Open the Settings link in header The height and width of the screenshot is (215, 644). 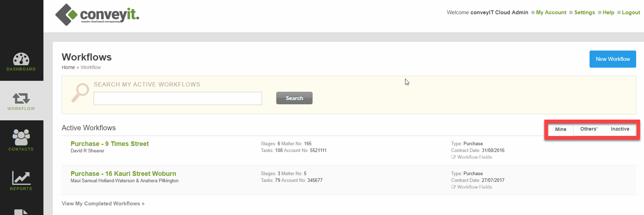584,12
